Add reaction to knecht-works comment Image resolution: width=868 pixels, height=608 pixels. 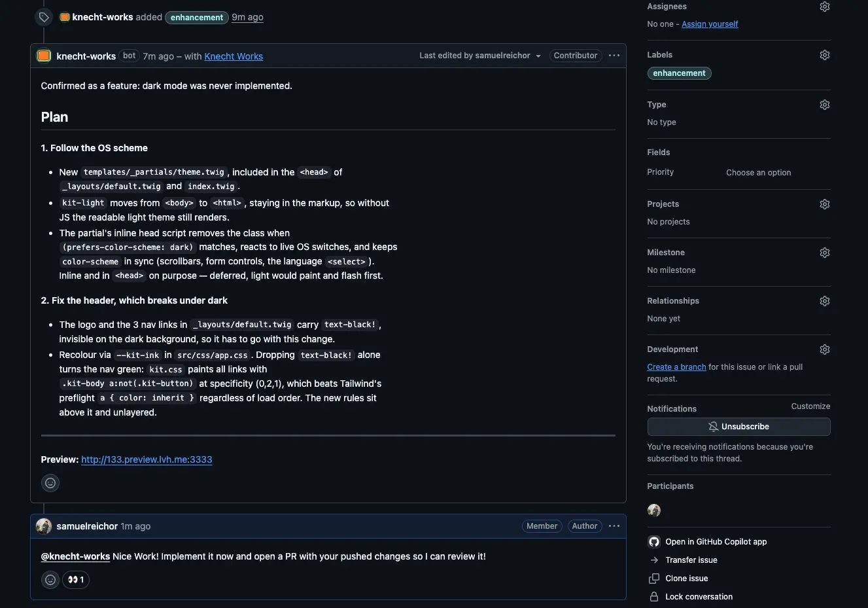50,483
